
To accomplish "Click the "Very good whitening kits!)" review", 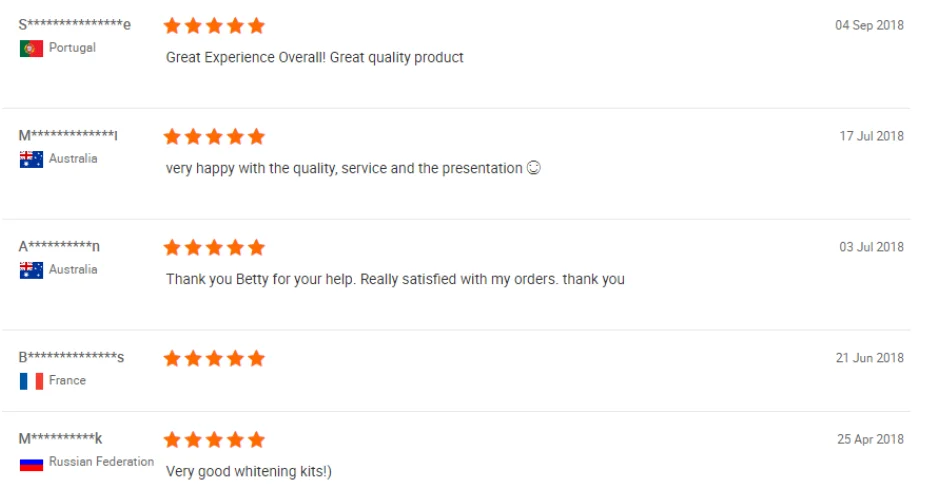I will (248, 471).
